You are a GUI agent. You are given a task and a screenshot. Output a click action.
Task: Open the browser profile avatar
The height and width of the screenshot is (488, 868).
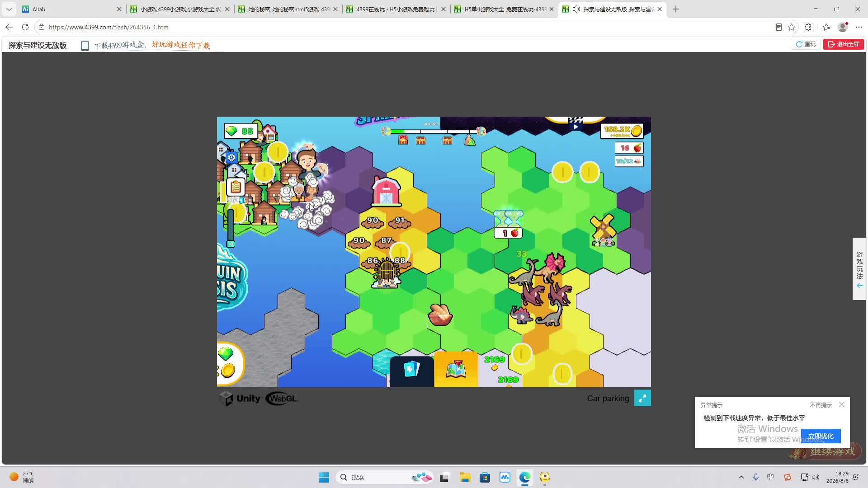click(x=843, y=27)
